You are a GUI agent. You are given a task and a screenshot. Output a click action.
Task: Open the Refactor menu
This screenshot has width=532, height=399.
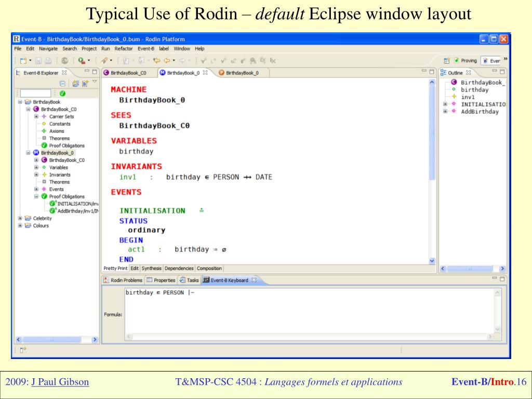point(124,48)
